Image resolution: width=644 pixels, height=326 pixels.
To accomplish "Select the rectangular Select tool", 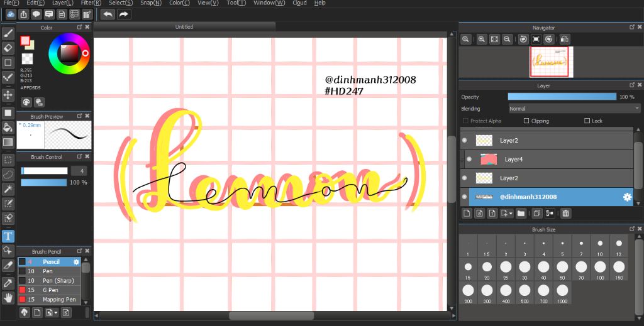I will pos(8,160).
